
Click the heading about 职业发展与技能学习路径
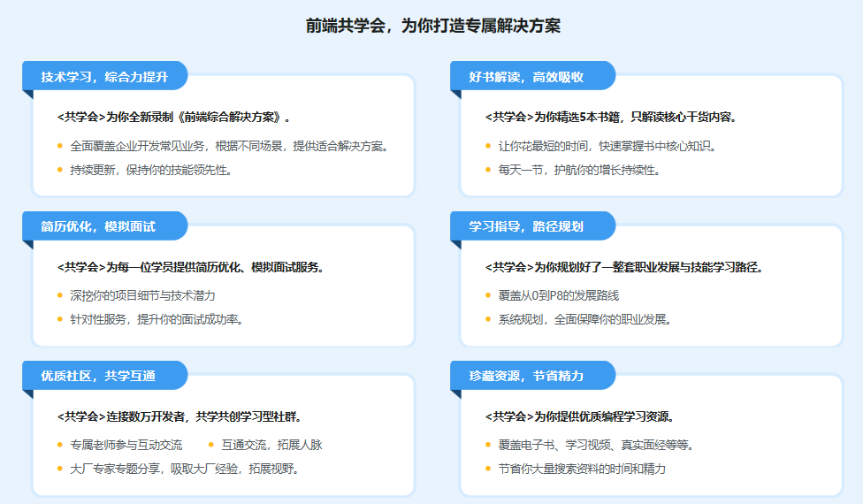point(623,267)
